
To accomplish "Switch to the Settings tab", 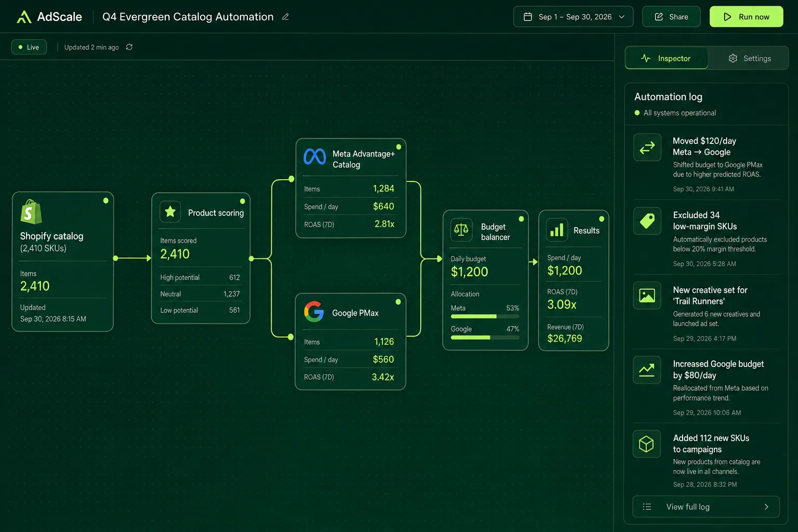I will 749,58.
